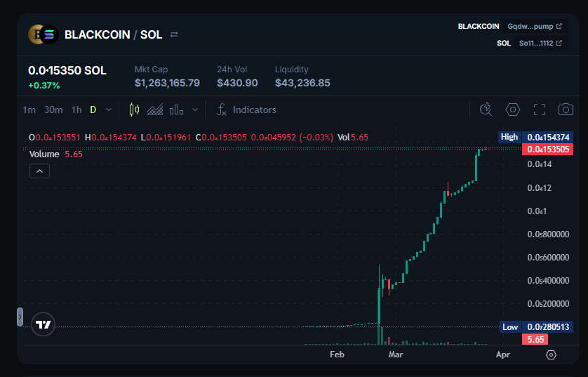
Task: Expand the chart style dropdown
Action: coord(195,110)
